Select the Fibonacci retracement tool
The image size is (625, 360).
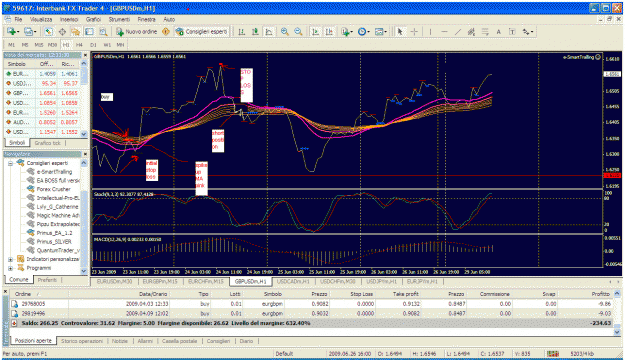pyautogui.click(x=485, y=31)
